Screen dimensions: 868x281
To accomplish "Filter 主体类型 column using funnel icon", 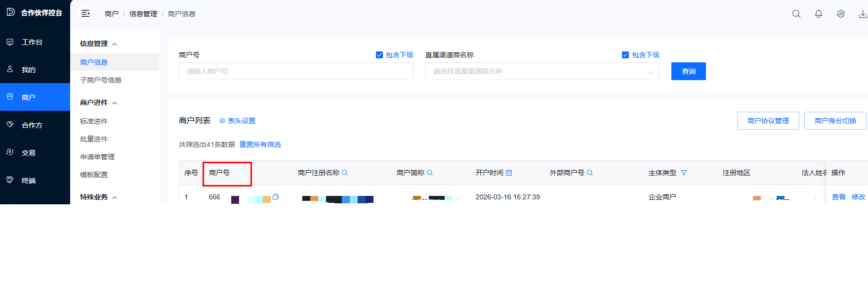I will (x=684, y=173).
